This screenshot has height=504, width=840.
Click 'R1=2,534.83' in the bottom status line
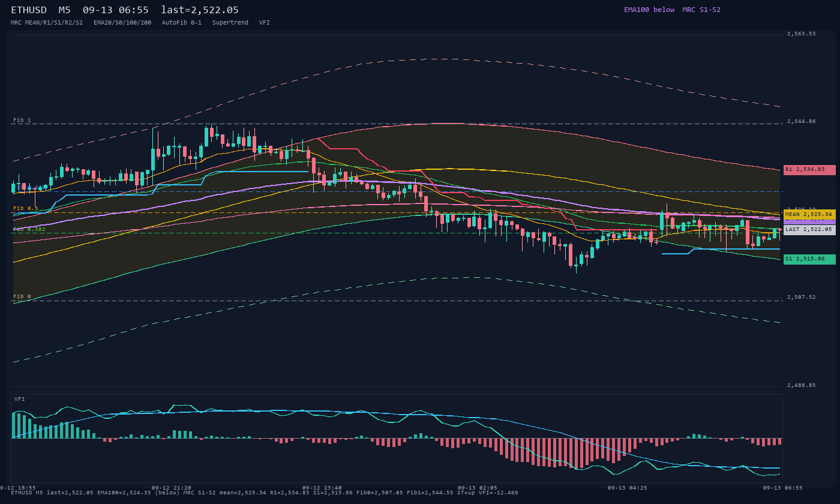click(x=290, y=493)
